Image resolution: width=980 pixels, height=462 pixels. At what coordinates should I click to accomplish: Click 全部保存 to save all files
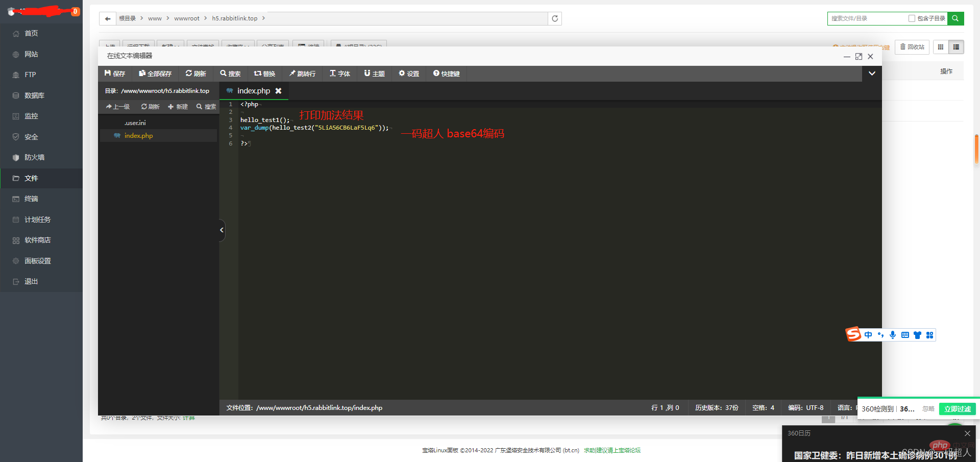(x=155, y=74)
